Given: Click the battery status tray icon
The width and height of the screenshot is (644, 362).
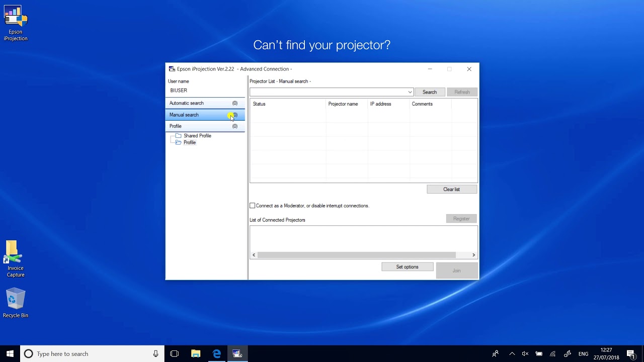Looking at the screenshot, I should coord(539,354).
